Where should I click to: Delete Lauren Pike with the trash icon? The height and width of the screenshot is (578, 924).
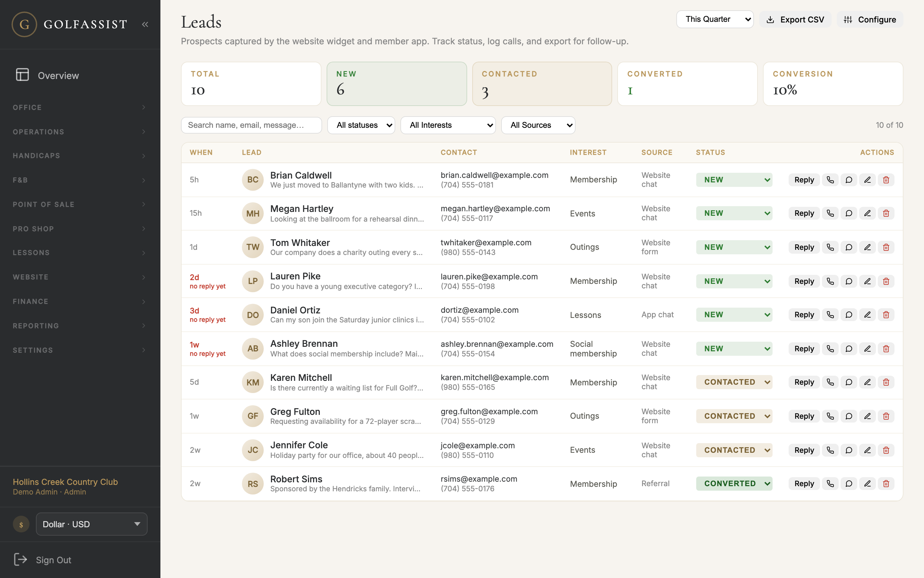click(886, 281)
